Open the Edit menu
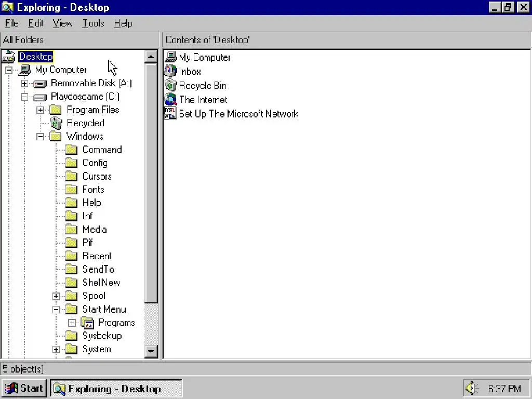This screenshot has width=532, height=399. coord(36,23)
